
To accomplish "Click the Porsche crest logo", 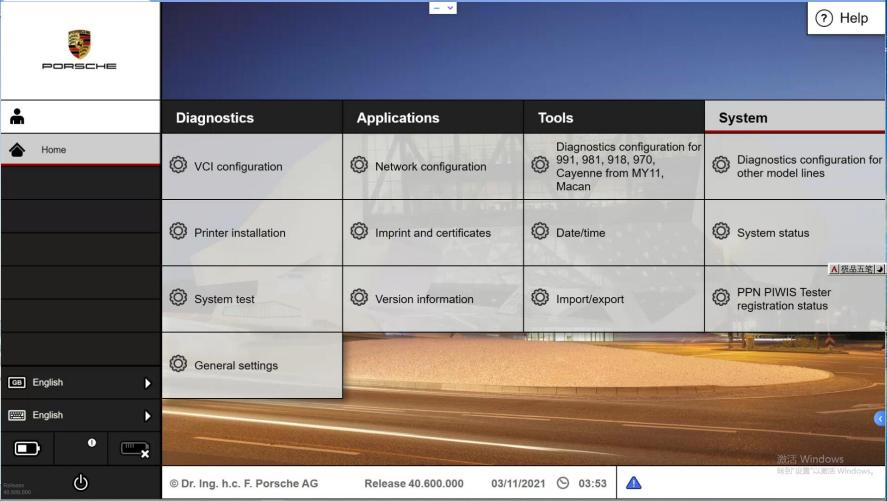I will coord(79,43).
